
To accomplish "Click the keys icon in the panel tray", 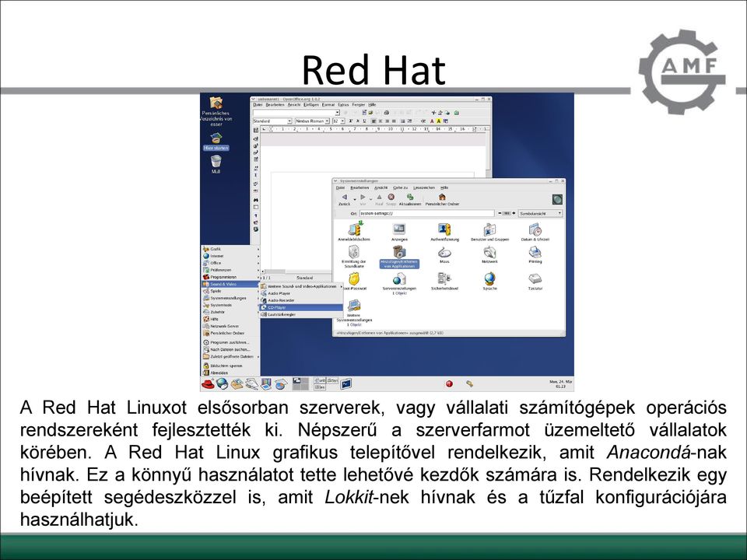I will click(469, 383).
